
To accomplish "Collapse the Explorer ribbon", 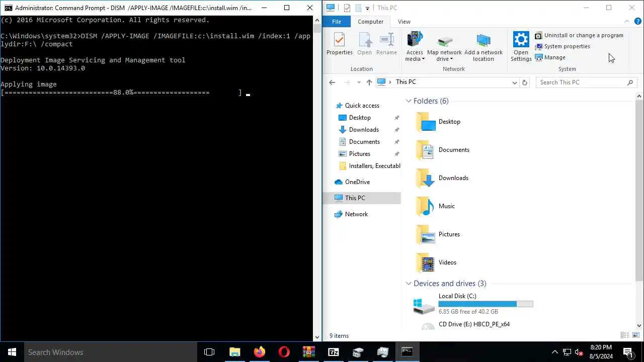I will click(x=626, y=22).
